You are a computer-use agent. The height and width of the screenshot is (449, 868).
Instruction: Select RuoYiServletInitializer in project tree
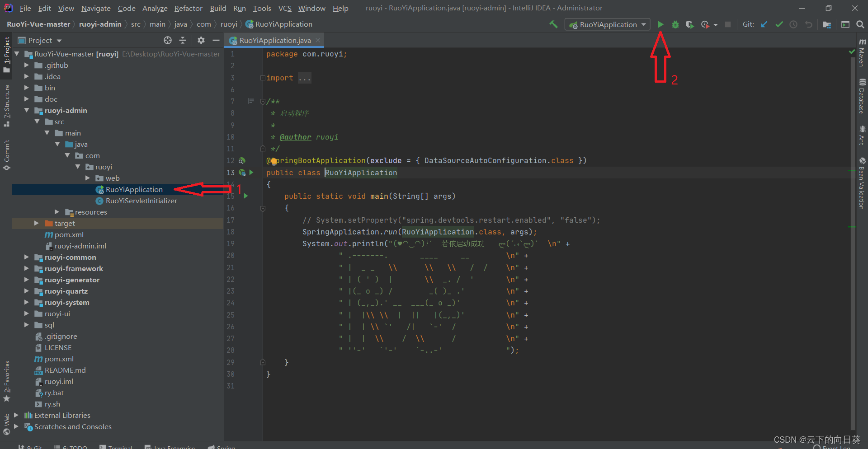(141, 201)
